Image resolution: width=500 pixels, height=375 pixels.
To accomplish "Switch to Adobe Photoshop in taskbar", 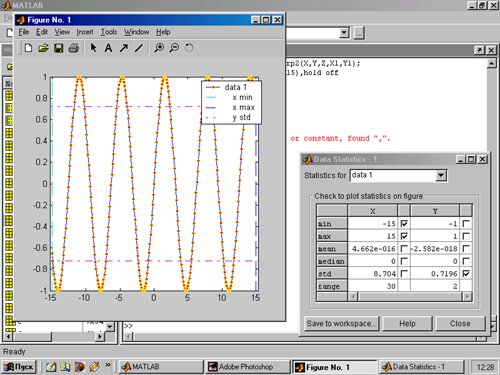I will [x=247, y=367].
